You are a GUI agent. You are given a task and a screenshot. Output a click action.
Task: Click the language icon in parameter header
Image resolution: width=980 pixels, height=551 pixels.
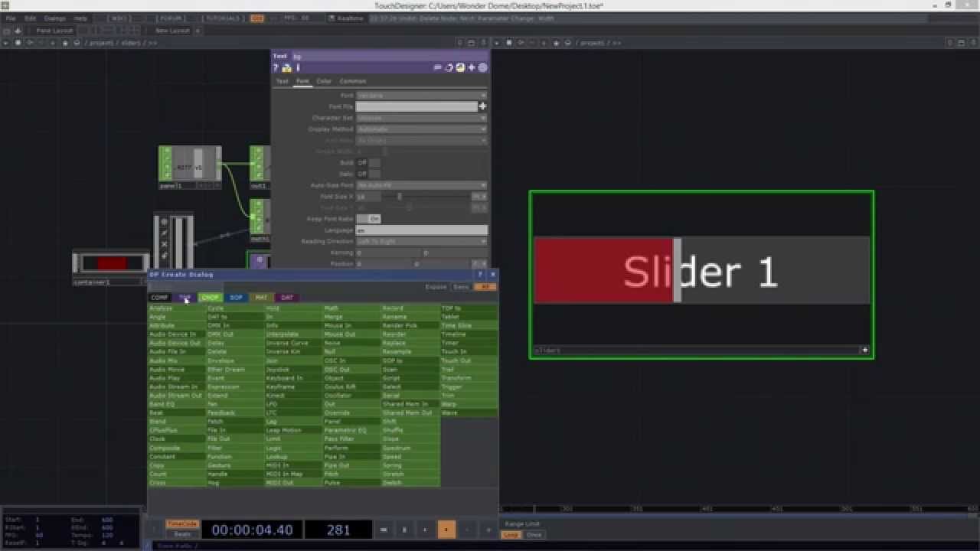tap(460, 67)
